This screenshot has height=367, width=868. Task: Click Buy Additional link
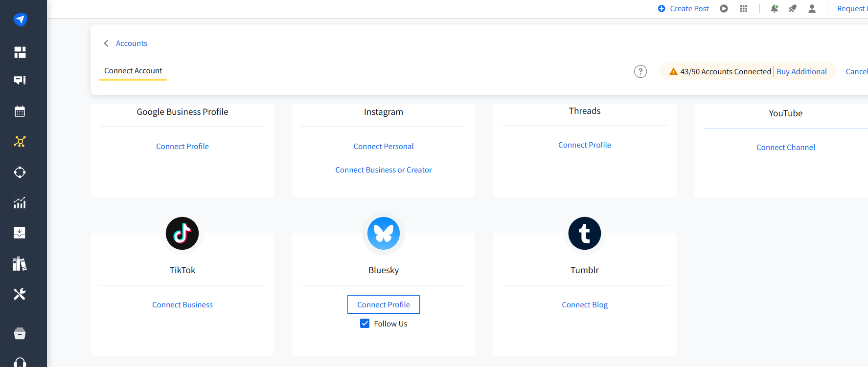[801, 72]
